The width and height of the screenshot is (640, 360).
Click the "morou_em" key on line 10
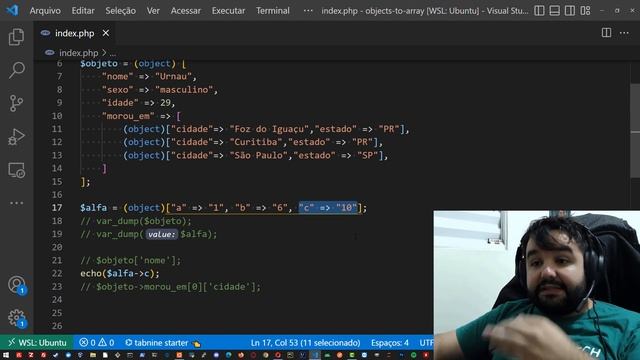128,116
